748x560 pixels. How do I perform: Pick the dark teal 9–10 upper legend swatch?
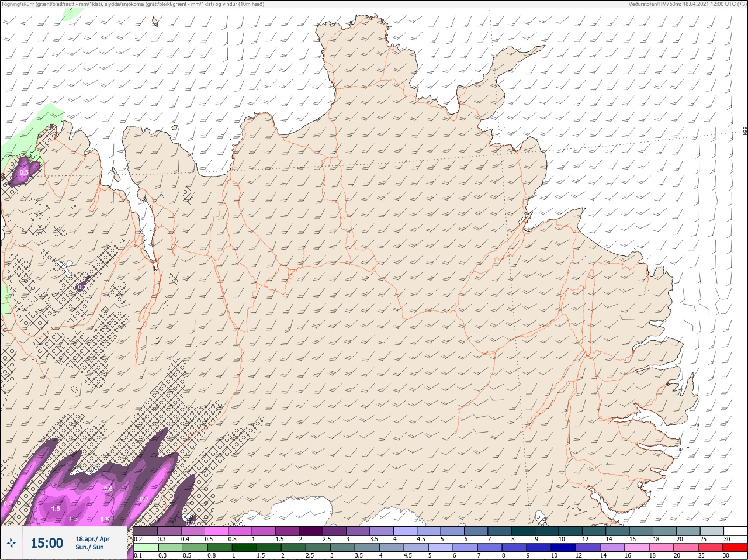tap(547, 531)
